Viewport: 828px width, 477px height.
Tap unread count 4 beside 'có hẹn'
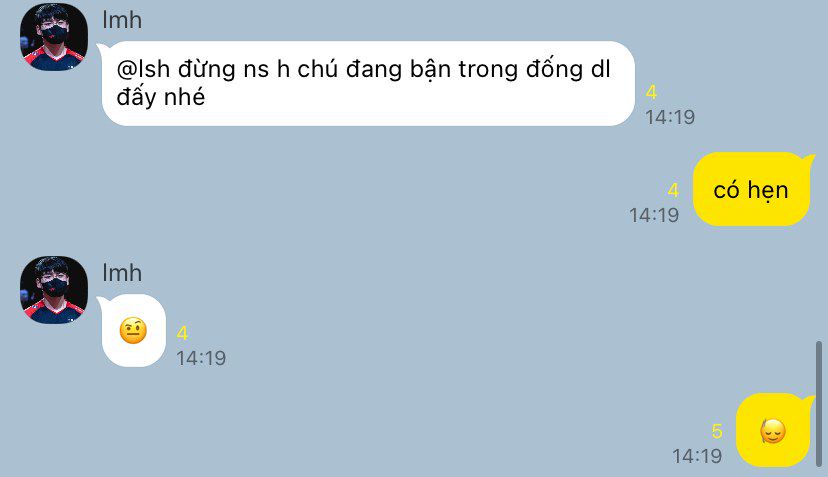(x=673, y=190)
